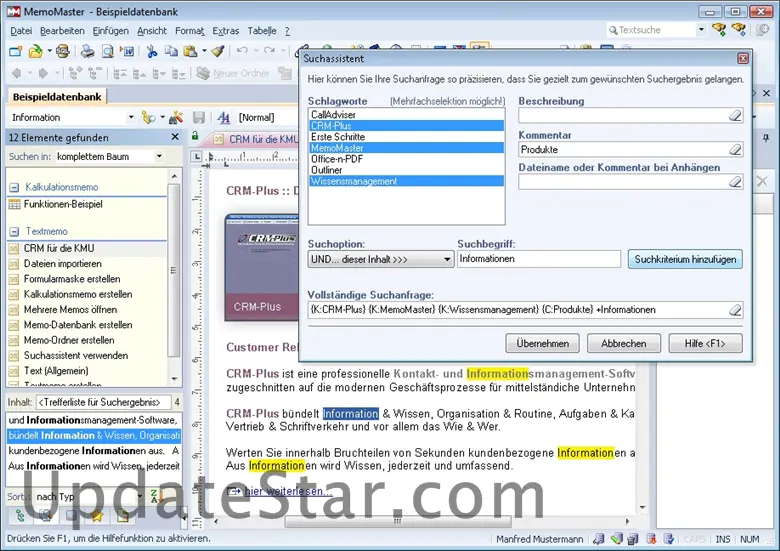Click the font style 'A' icon
This screenshot has height=551, width=780.
click(224, 117)
